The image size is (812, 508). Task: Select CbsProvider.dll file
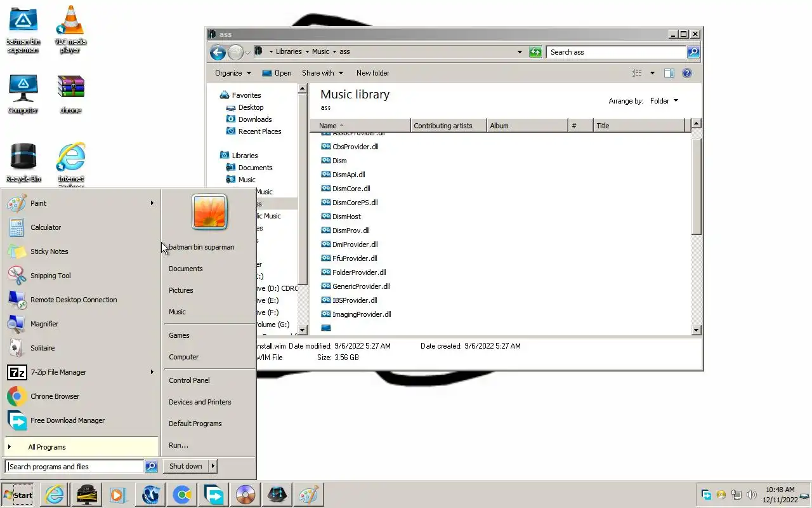[355, 147]
